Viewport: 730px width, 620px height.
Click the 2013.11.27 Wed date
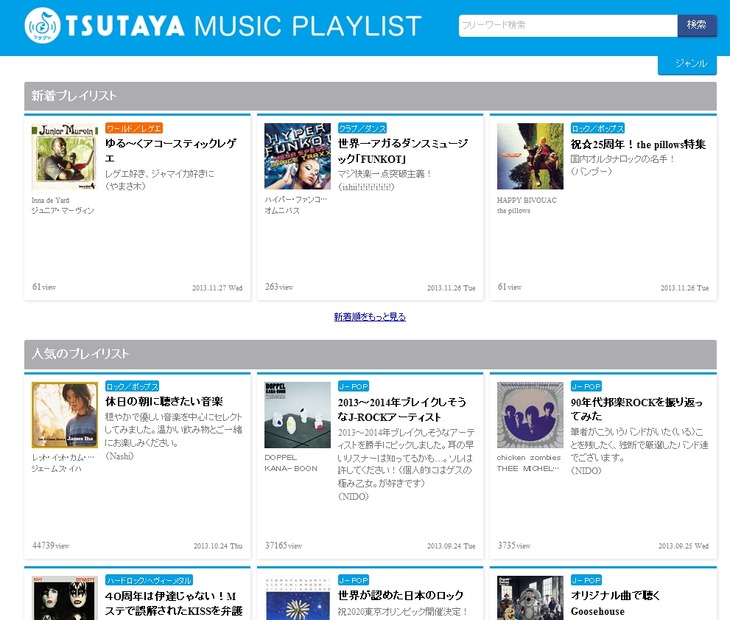click(x=217, y=288)
